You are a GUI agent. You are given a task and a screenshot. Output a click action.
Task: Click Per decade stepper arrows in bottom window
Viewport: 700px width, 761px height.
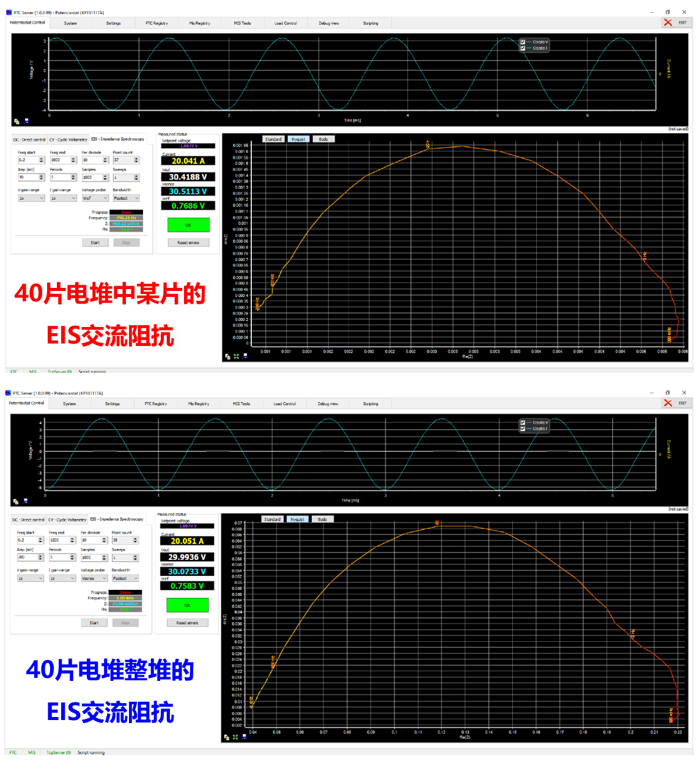(x=105, y=540)
